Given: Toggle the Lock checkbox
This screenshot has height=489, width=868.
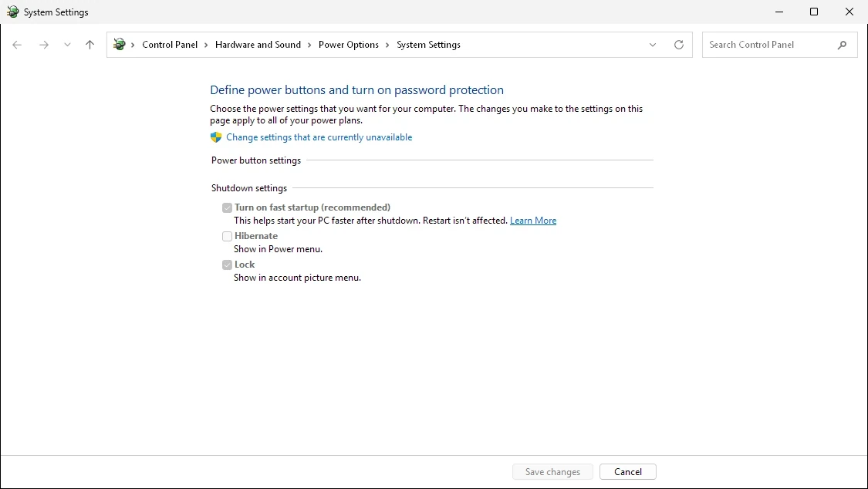Looking at the screenshot, I should [227, 265].
